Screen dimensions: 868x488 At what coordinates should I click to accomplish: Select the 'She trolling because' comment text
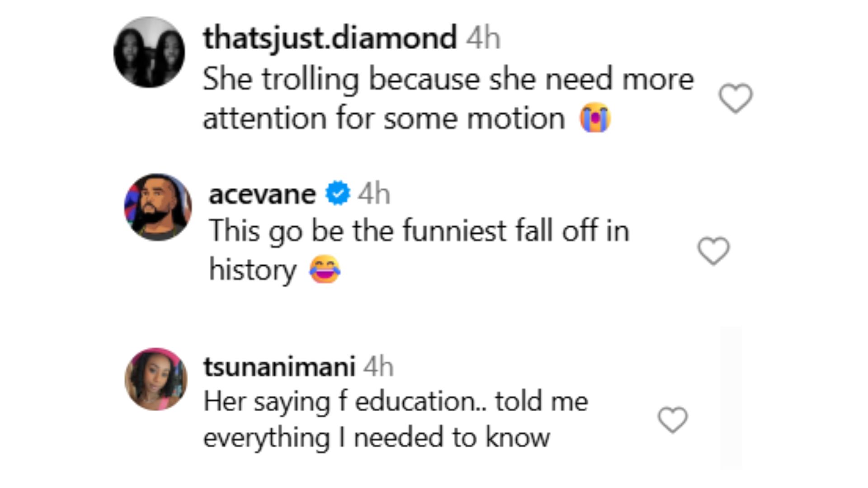pos(448,80)
